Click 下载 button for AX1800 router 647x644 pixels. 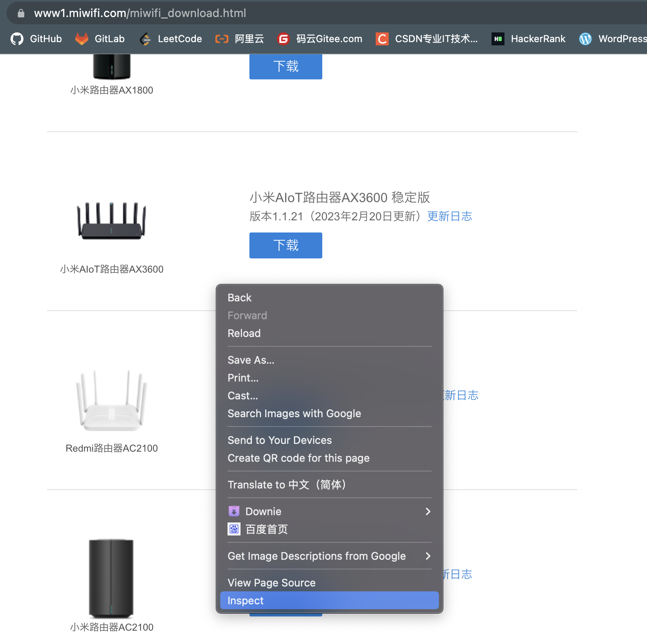pyautogui.click(x=286, y=66)
